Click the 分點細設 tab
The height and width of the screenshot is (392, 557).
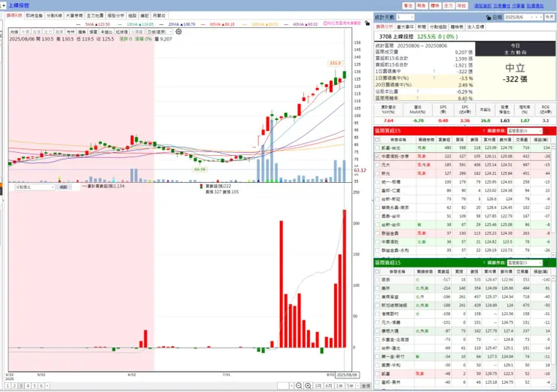438,27
